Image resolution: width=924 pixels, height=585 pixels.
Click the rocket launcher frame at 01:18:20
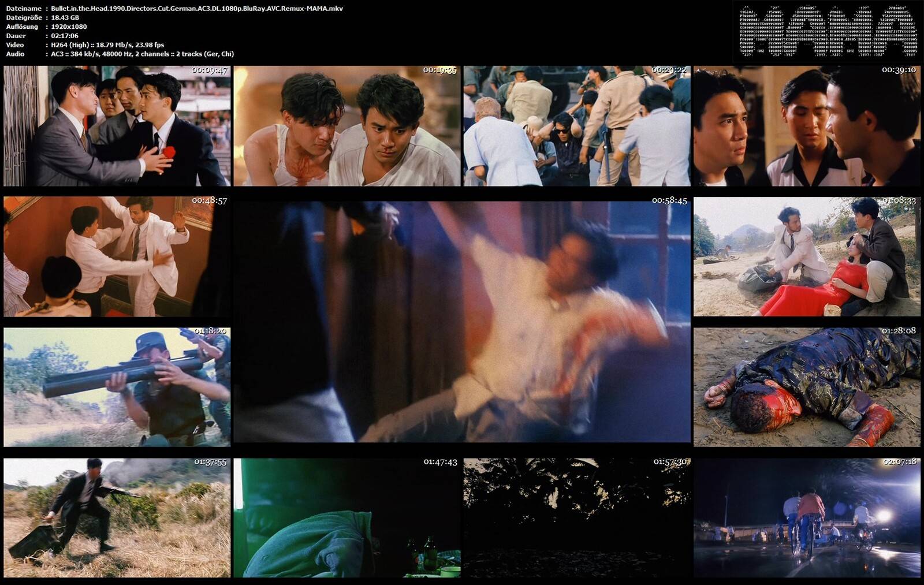pyautogui.click(x=117, y=387)
